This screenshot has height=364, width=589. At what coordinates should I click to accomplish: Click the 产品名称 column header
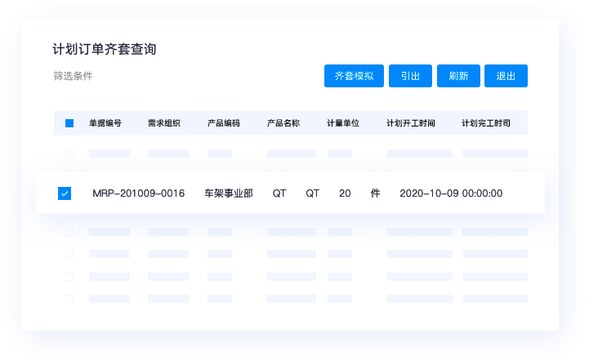tap(283, 123)
